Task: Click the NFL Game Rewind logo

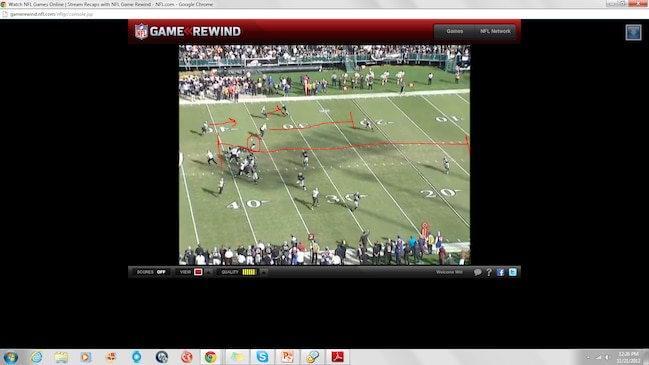Action: pos(187,31)
